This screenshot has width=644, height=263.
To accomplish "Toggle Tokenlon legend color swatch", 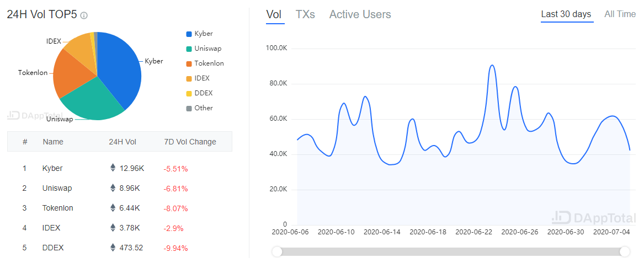I will (189, 63).
